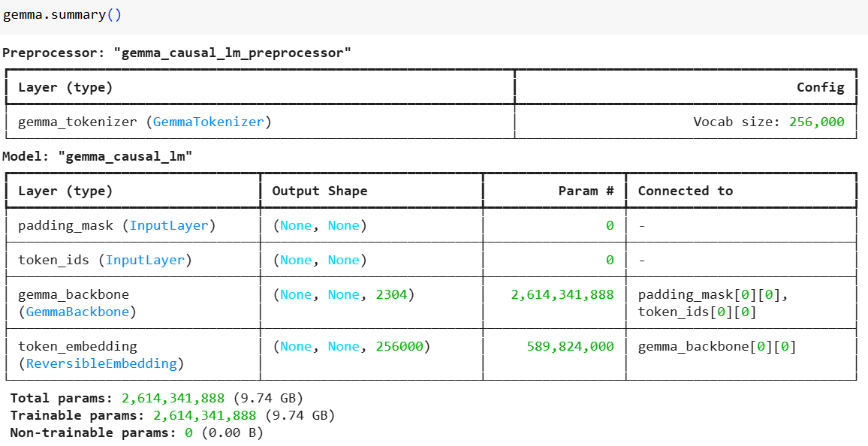Select the padding_mask layer row name
868x446 pixels.
65,226
